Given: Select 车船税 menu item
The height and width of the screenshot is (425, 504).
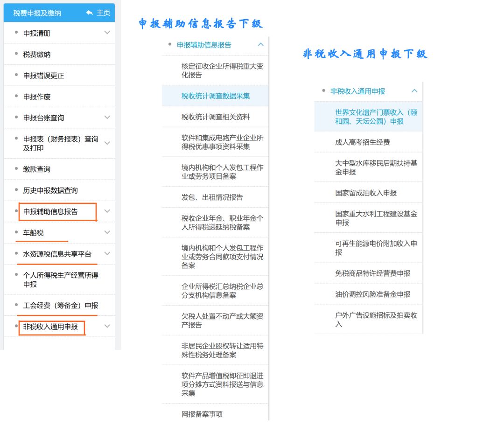Looking at the screenshot, I should [33, 233].
